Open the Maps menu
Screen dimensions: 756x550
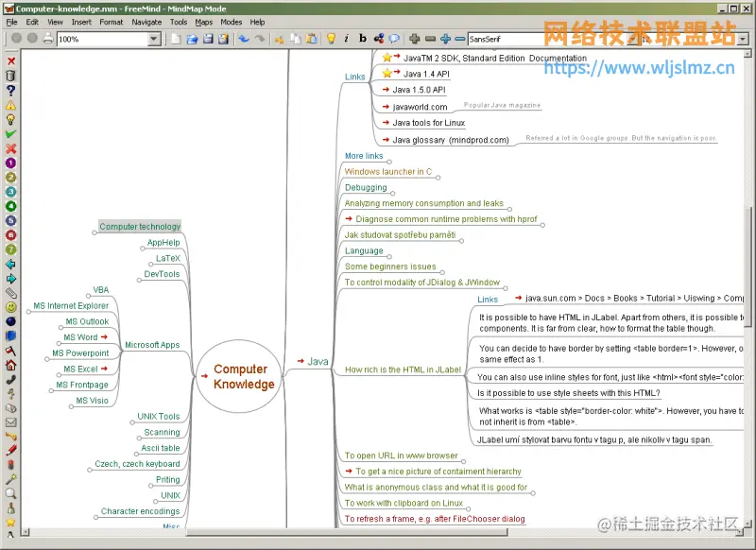tap(203, 22)
